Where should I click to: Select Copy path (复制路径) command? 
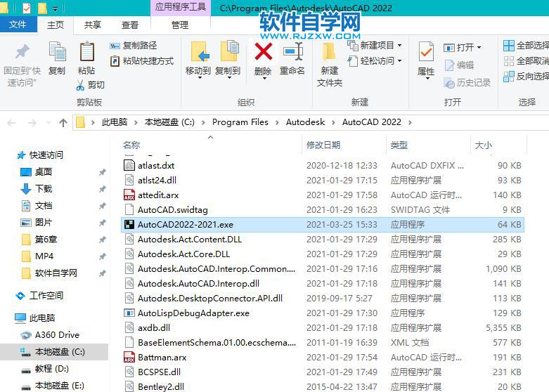tap(134, 46)
